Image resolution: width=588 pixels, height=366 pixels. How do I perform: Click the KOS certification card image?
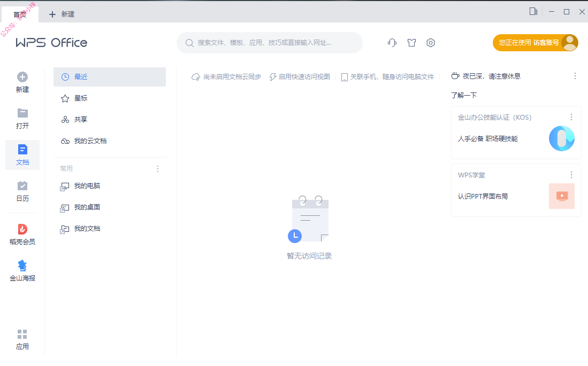(561, 138)
